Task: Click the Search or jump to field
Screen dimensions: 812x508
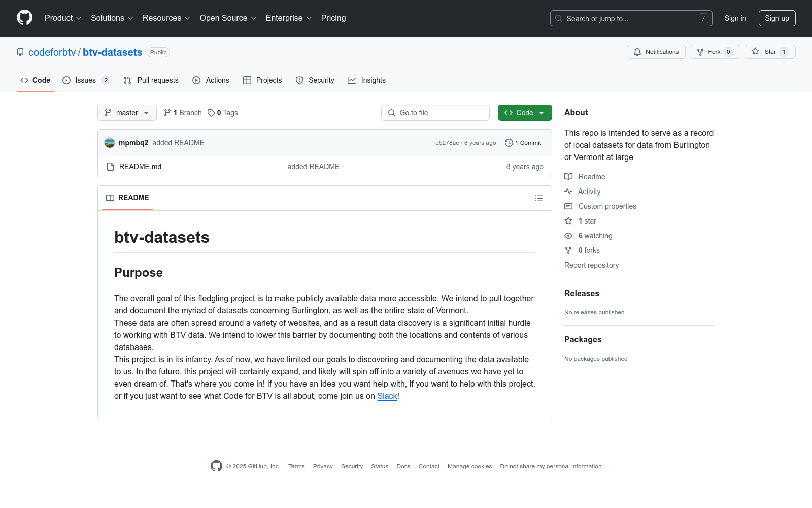Action: point(631,18)
